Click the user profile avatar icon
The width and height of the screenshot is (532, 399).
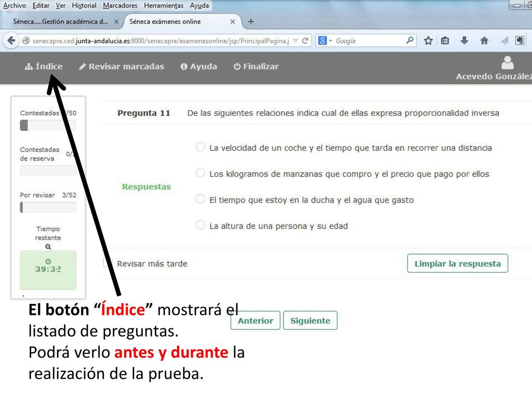click(x=507, y=62)
